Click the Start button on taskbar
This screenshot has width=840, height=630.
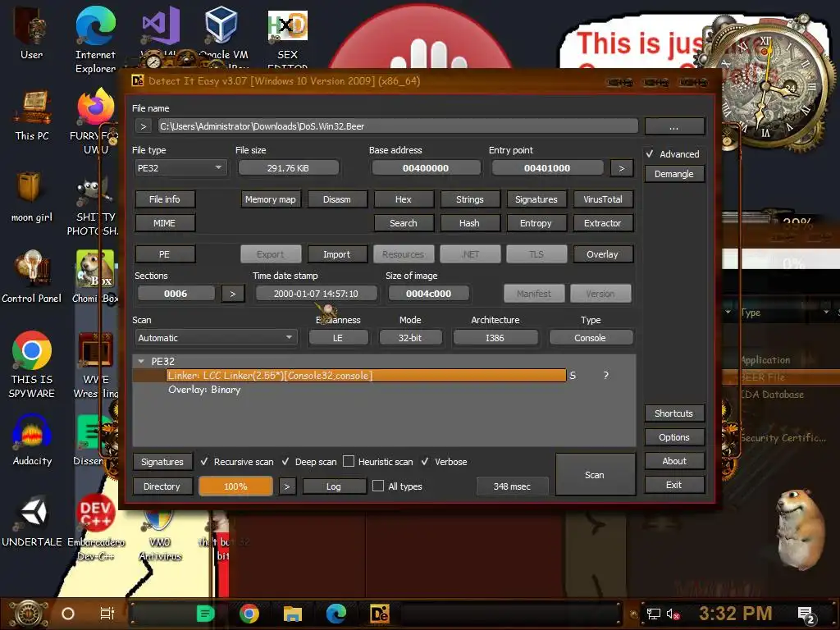29,614
